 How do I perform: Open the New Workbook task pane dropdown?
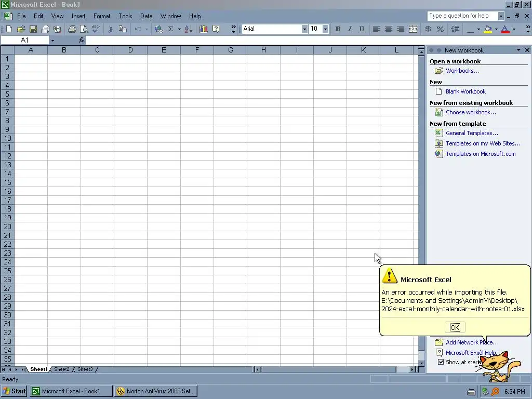coord(519,50)
